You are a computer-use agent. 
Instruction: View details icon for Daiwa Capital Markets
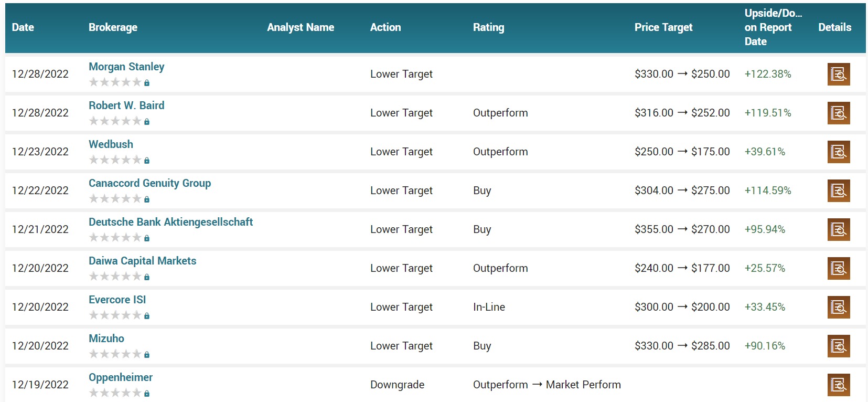(838, 269)
